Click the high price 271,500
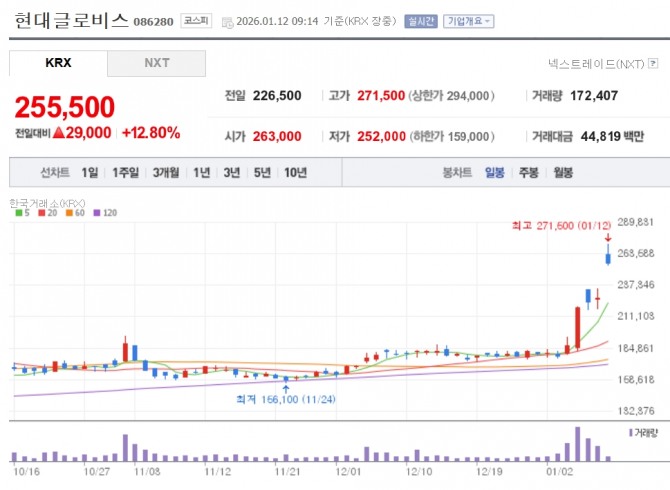The width and height of the screenshot is (670, 490). point(381,96)
